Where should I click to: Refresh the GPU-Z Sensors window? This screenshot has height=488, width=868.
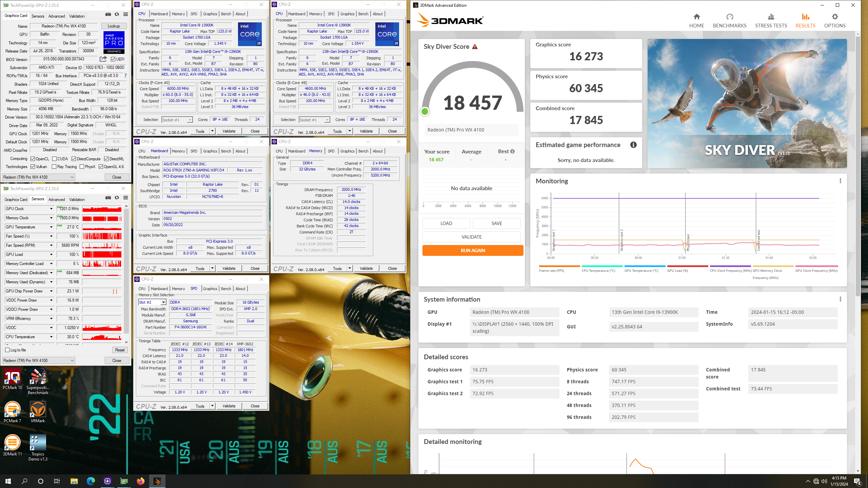click(x=117, y=198)
